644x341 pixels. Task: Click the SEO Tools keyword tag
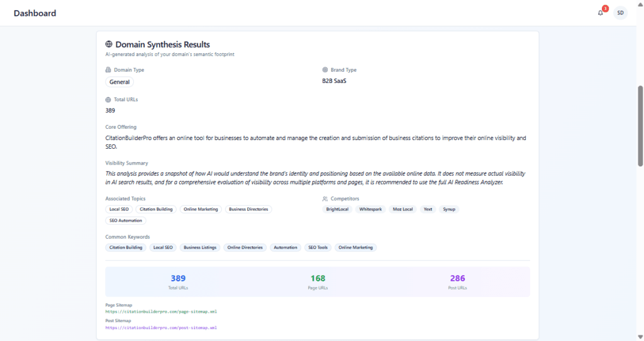tap(318, 247)
